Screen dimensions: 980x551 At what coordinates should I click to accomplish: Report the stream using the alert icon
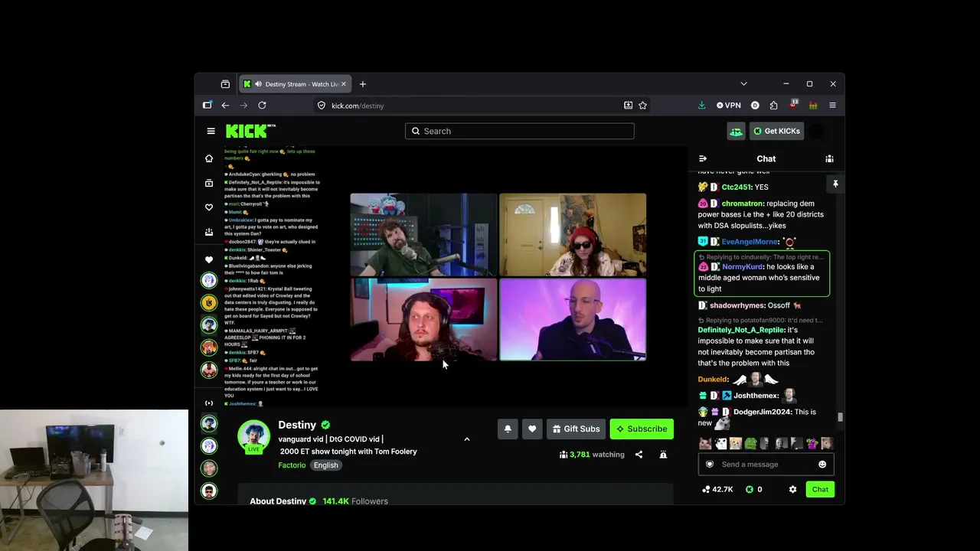(x=663, y=455)
